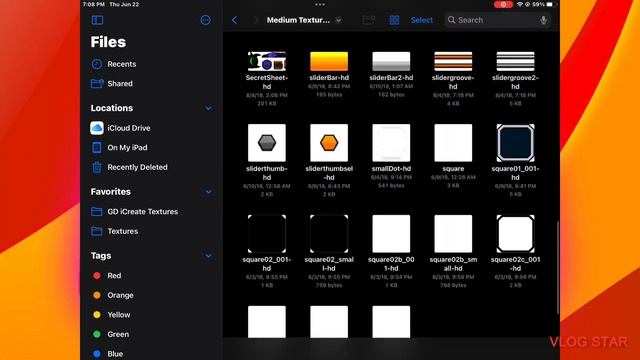
Task: Open the slidergroove-hd file
Action: point(453,61)
